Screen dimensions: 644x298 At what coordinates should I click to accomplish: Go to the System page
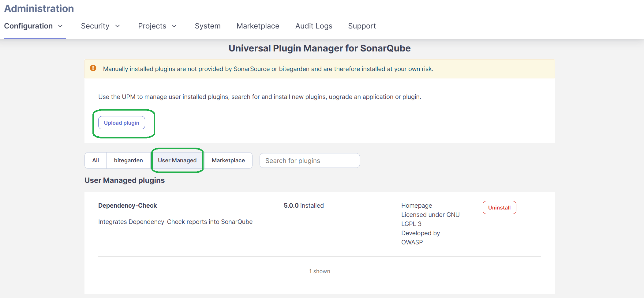(x=208, y=26)
